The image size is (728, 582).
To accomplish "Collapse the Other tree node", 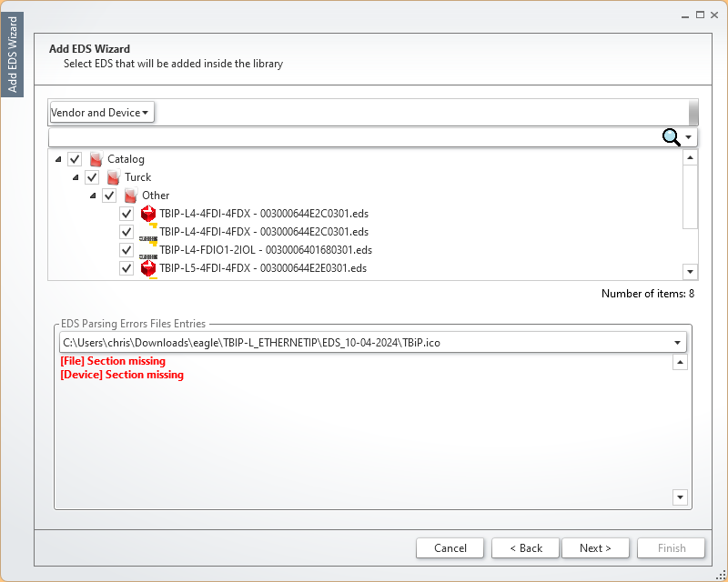I will click(93, 196).
